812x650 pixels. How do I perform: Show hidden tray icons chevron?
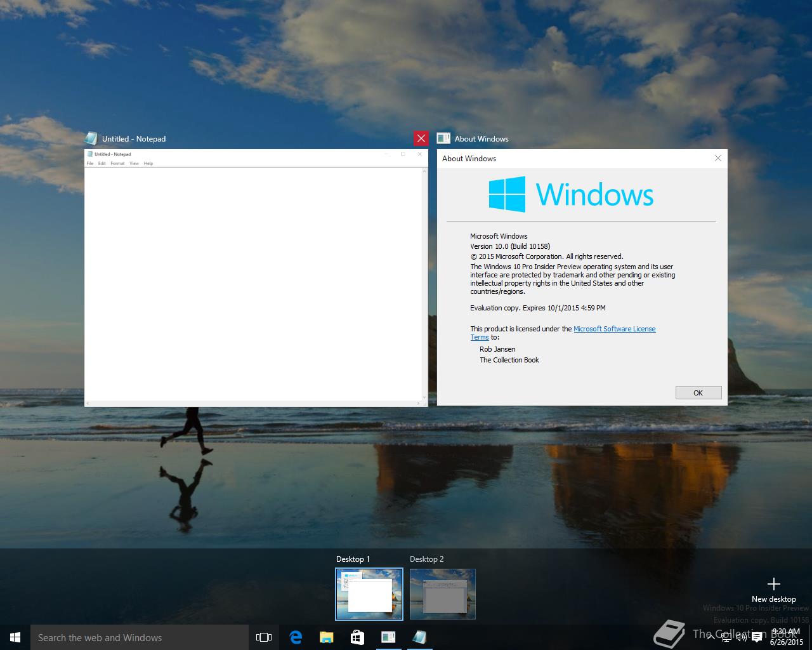[x=711, y=637]
